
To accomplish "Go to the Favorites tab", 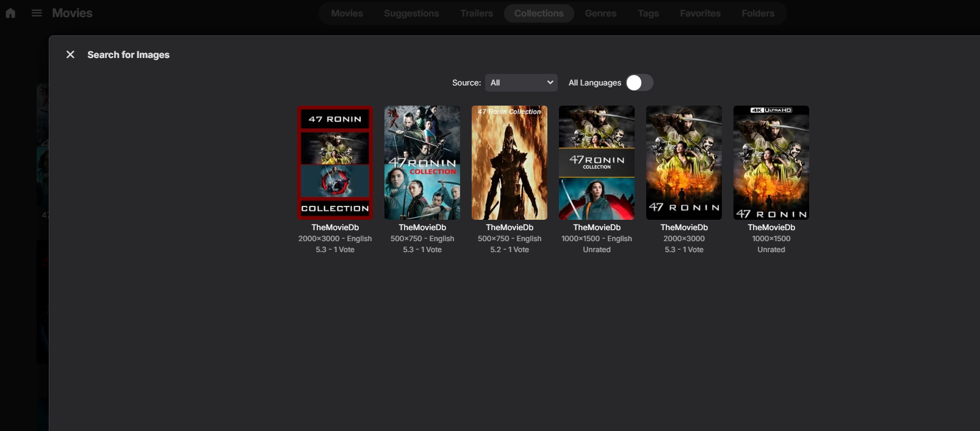I will click(700, 13).
